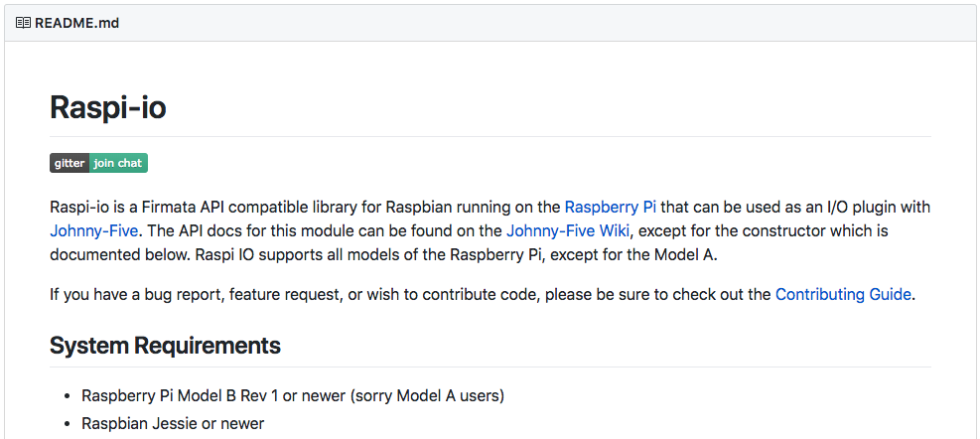Click the Raspberry Pi Model B Rev 1 list item
This screenshot has height=439, width=980.
point(293,396)
